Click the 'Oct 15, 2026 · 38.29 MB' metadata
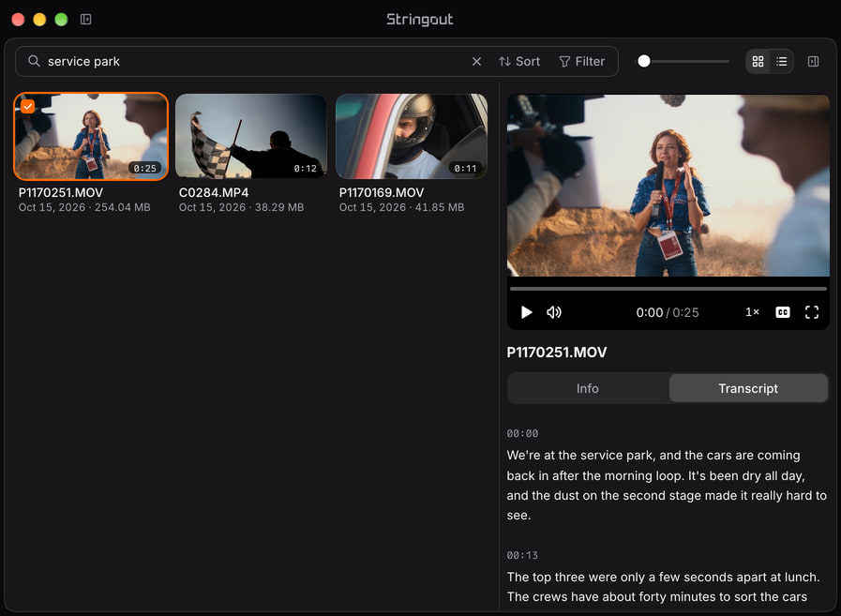 pyautogui.click(x=241, y=207)
